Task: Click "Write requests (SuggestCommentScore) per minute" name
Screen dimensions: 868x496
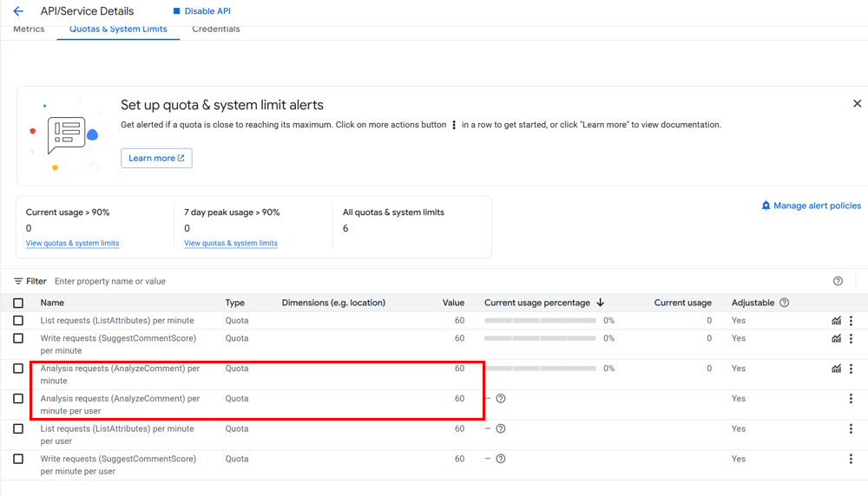Action: 118,344
